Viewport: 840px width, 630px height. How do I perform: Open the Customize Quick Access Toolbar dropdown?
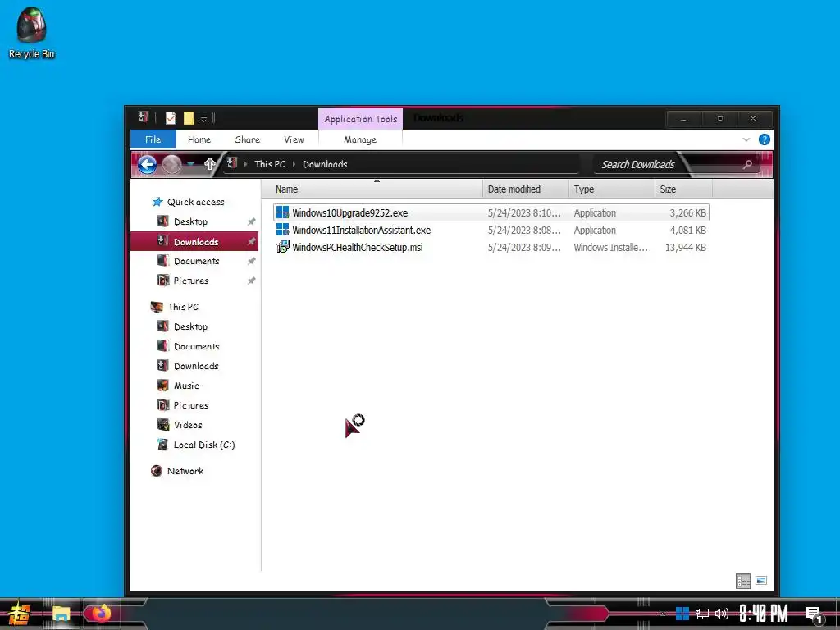point(203,119)
